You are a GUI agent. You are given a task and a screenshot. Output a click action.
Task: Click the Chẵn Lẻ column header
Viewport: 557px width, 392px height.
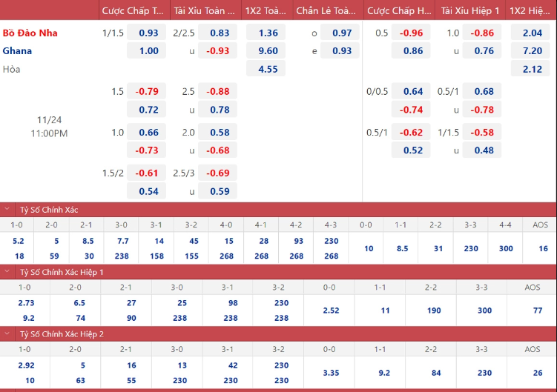326,10
